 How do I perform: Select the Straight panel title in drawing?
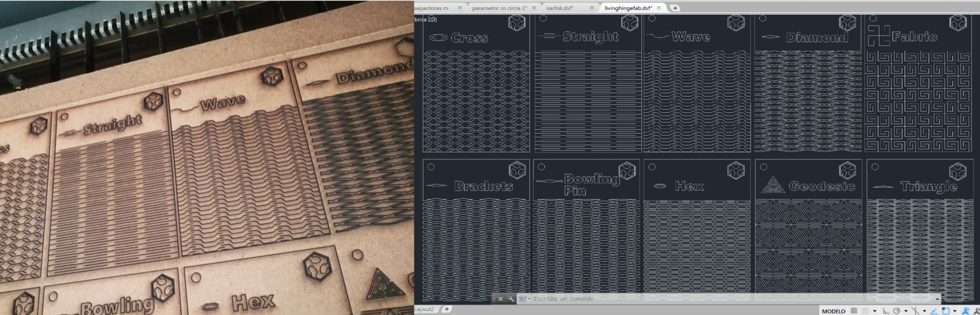click(x=590, y=37)
